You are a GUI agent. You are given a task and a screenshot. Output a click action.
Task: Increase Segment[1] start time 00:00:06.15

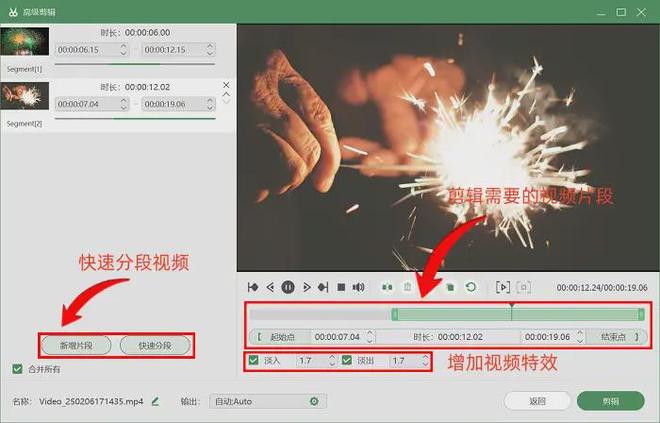[x=123, y=46]
